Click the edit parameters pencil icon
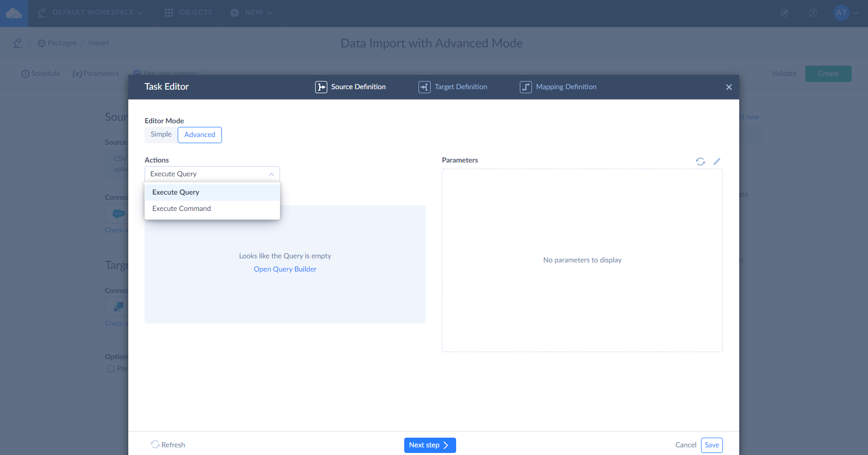 point(717,162)
